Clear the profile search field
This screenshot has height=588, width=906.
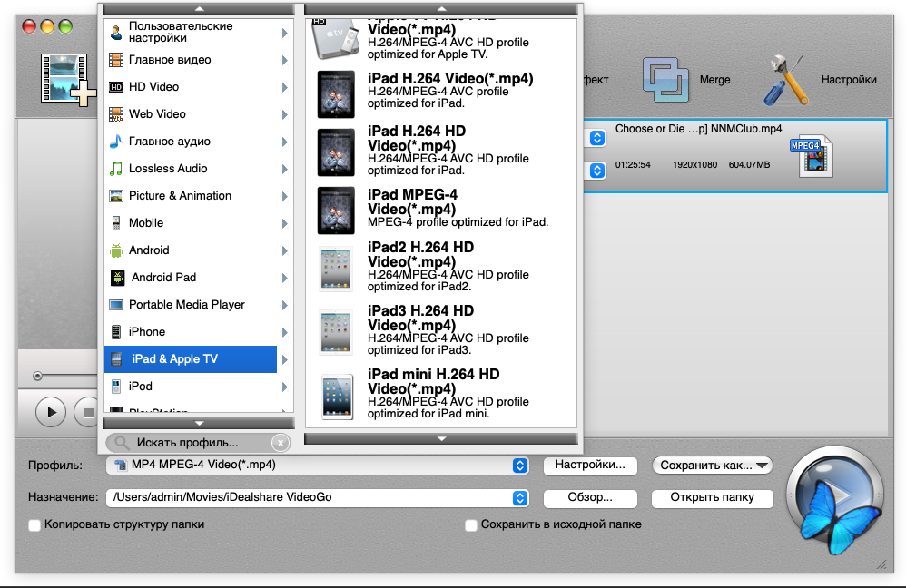[x=281, y=443]
